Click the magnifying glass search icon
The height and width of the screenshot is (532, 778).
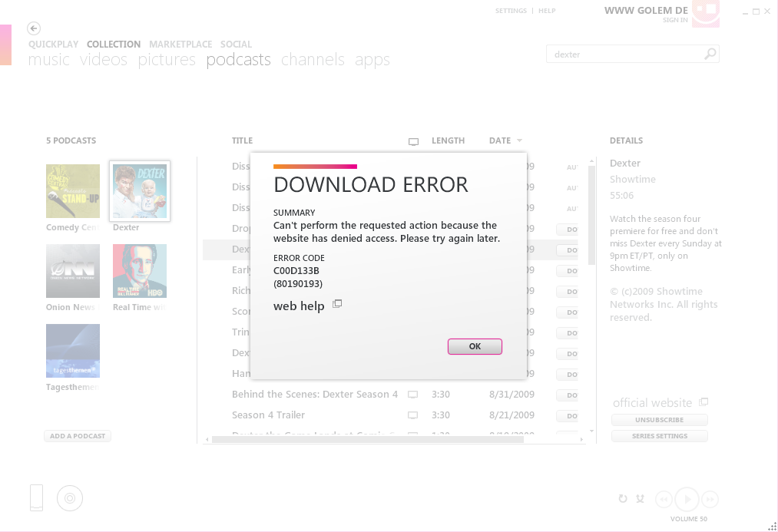tap(711, 54)
